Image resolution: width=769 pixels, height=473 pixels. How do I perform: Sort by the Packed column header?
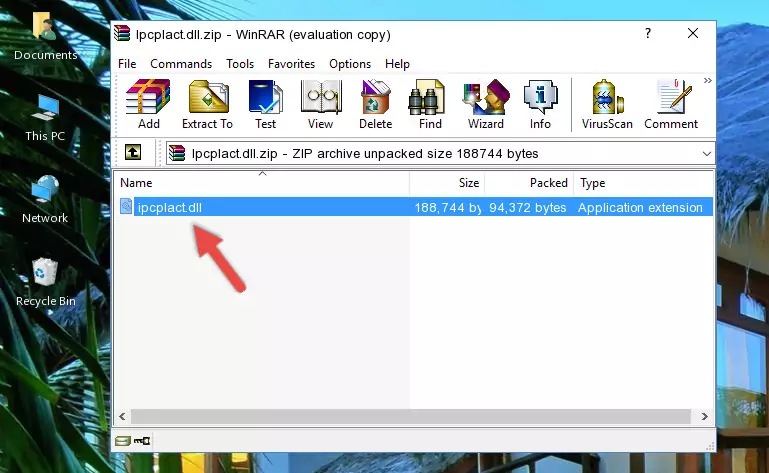[529, 183]
